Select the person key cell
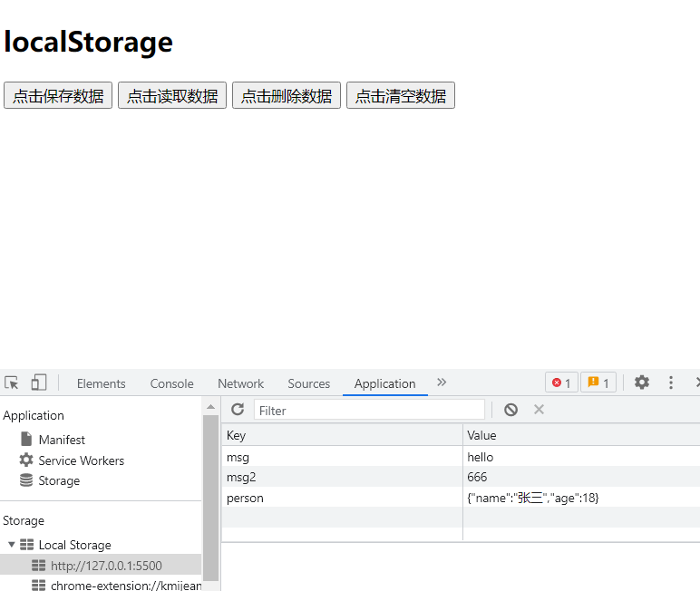The image size is (700, 591). point(342,498)
